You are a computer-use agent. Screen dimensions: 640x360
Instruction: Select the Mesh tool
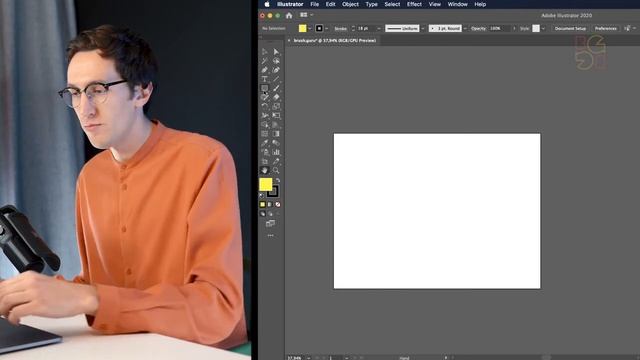click(264, 133)
